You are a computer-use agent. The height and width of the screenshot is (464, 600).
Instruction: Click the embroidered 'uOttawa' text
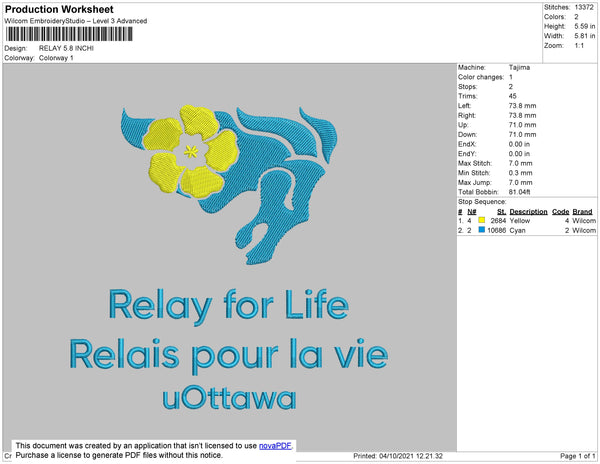[x=229, y=398]
